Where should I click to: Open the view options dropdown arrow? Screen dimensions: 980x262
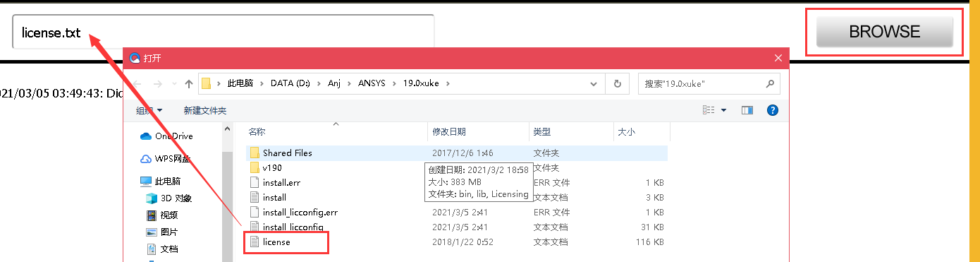(723, 110)
